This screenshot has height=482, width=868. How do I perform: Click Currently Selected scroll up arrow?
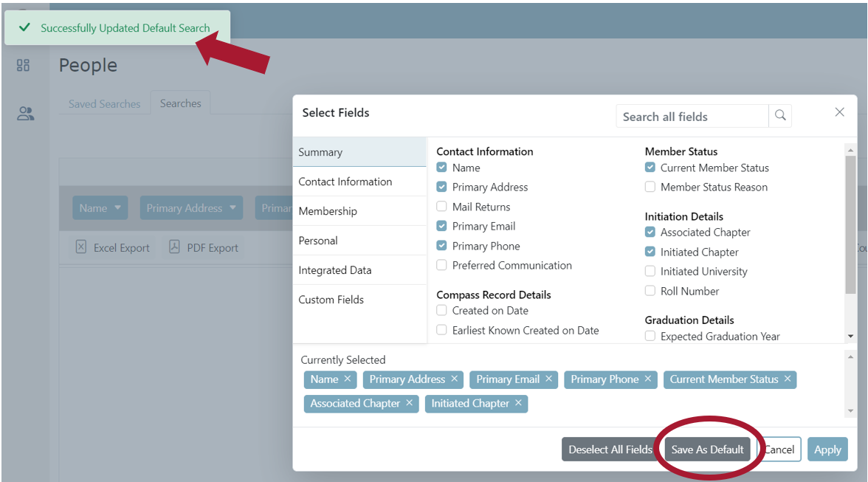coord(850,357)
